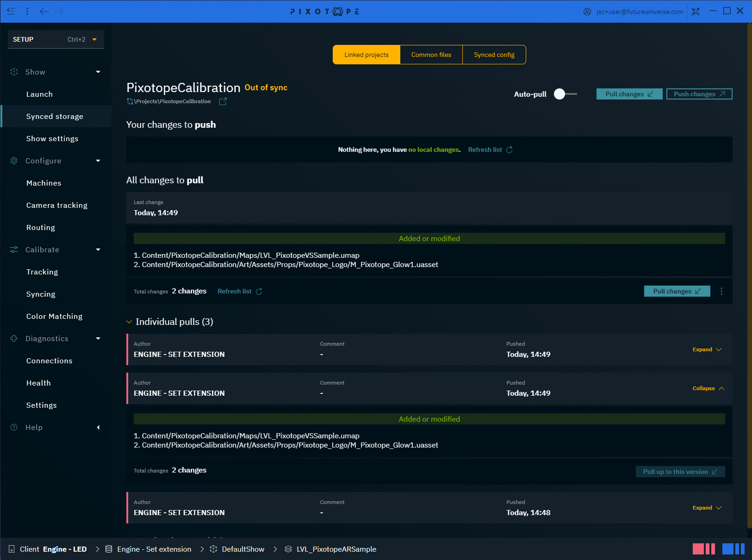This screenshot has height=560, width=752.
Task: Click the user account icon
Action: click(x=587, y=12)
